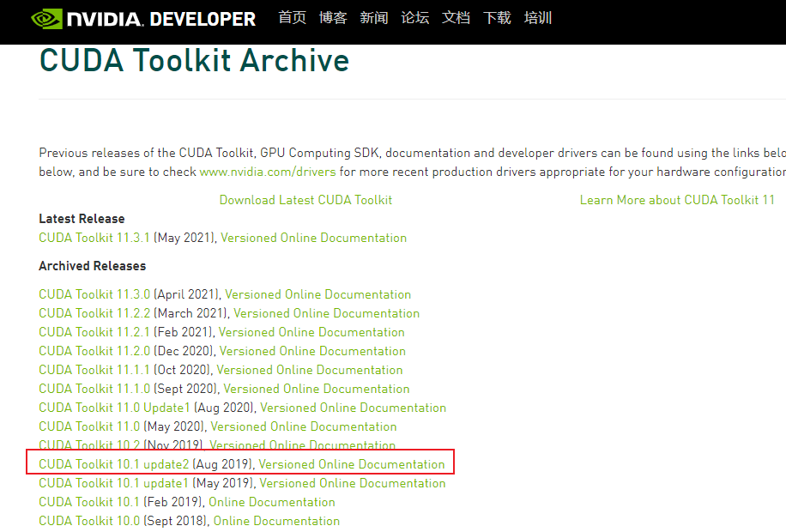
Task: Open CUDA Toolkit 11.1.1 link
Action: (x=94, y=370)
